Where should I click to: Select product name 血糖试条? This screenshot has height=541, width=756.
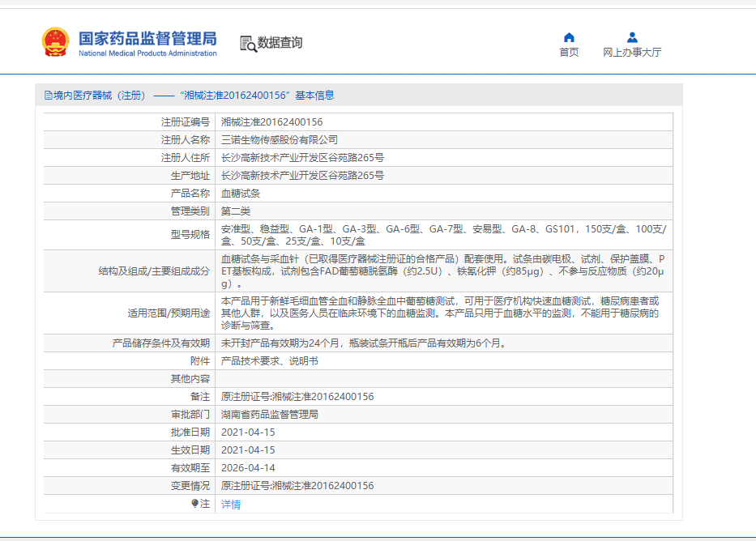pyautogui.click(x=240, y=194)
